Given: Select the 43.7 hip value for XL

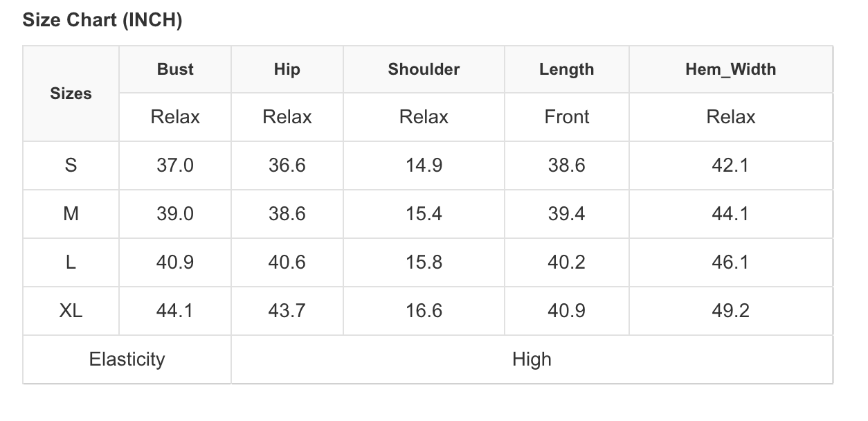Looking at the screenshot, I should tap(287, 311).
